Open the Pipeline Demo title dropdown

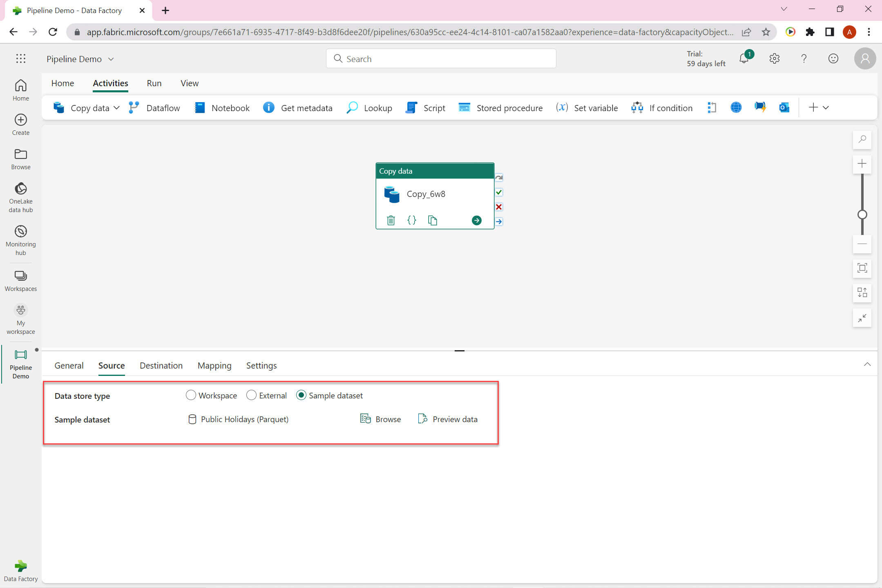(x=111, y=59)
